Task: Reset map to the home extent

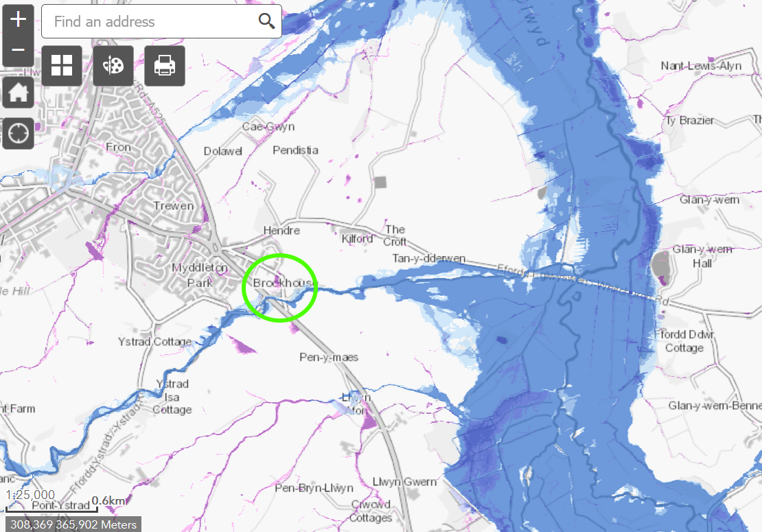Action: (x=19, y=93)
